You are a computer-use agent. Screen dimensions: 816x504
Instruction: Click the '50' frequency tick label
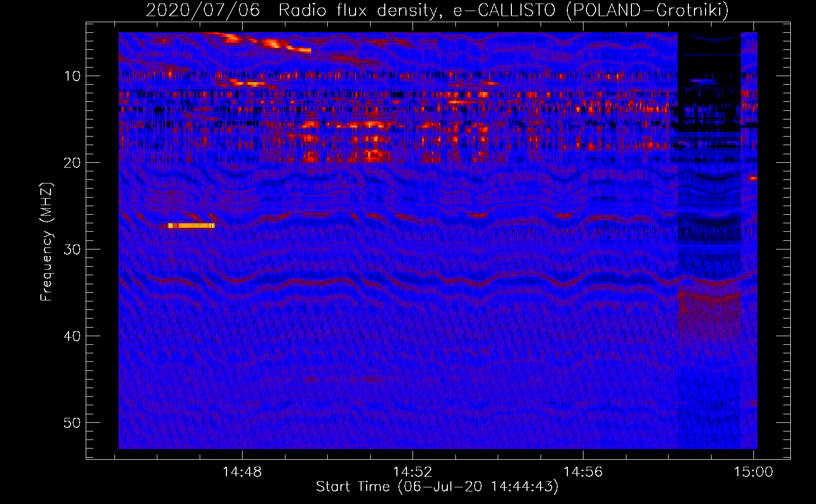pyautogui.click(x=73, y=423)
